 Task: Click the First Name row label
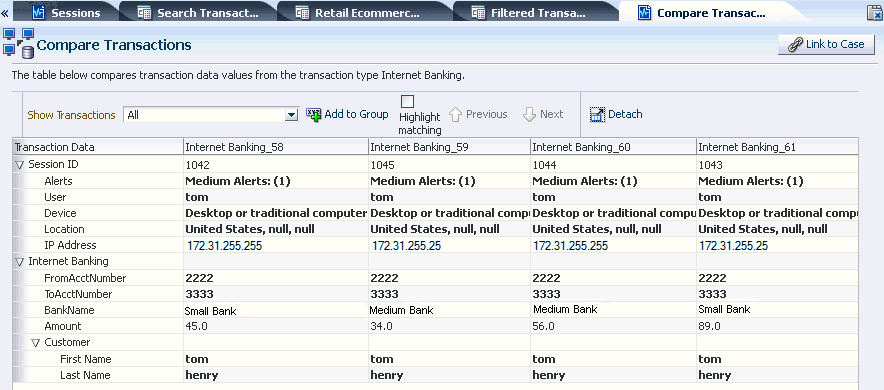[x=86, y=359]
